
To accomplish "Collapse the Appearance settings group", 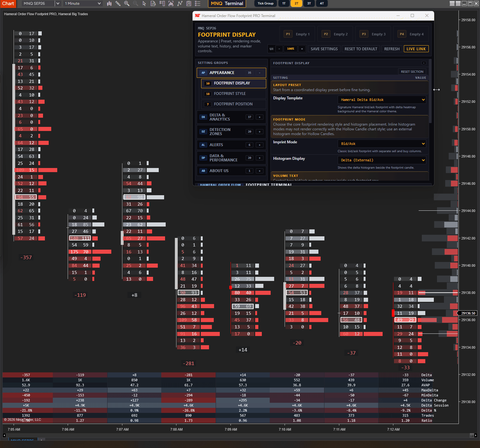I will pos(260,73).
